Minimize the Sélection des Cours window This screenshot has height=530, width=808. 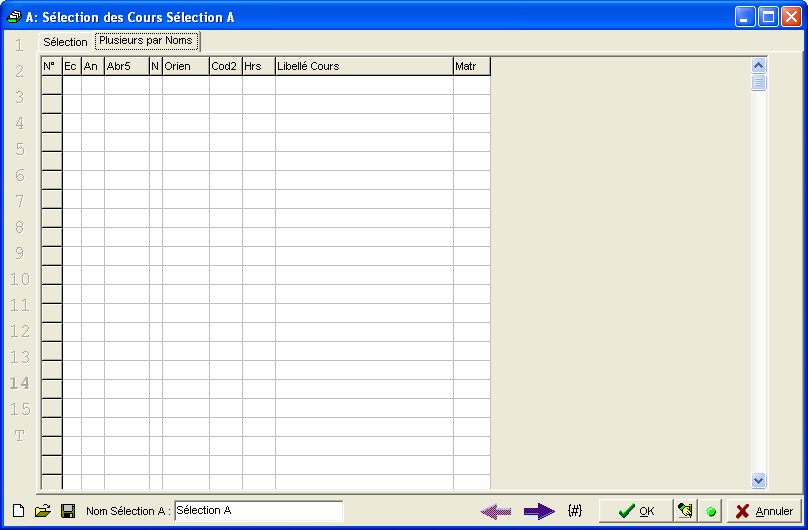tap(745, 17)
